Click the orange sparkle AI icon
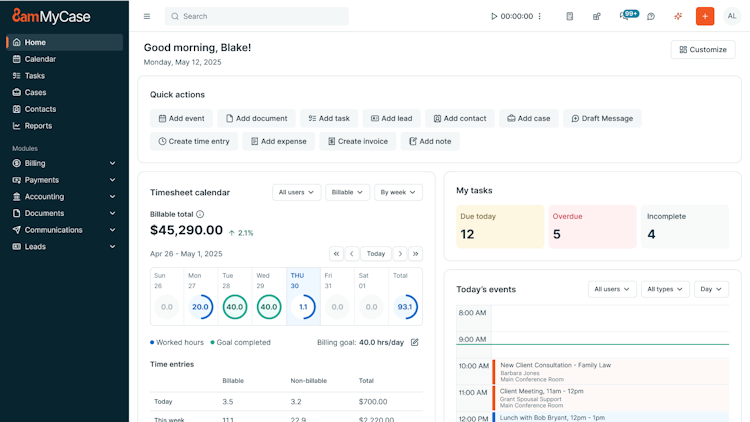This screenshot has height=422, width=750. 678,16
